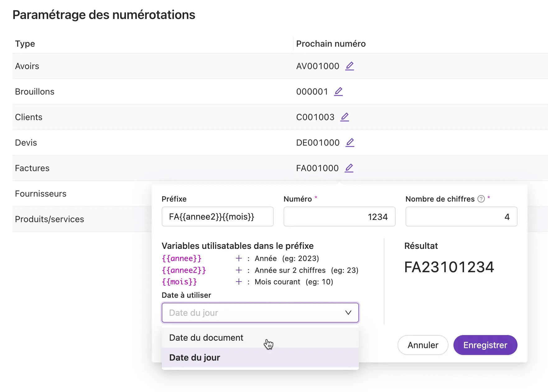Screen dimensions: 548x392
Task: Click the Type column header
Action: pyautogui.click(x=25, y=44)
